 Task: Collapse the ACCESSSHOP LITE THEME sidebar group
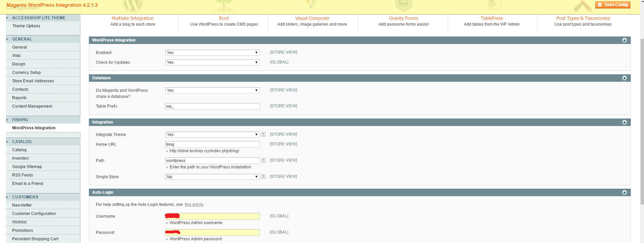[43, 18]
